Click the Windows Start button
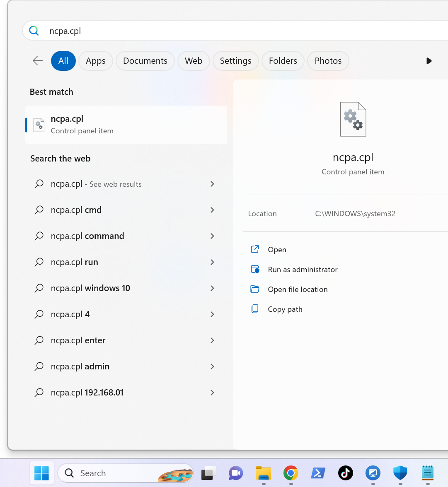The image size is (448, 487). (x=41, y=473)
